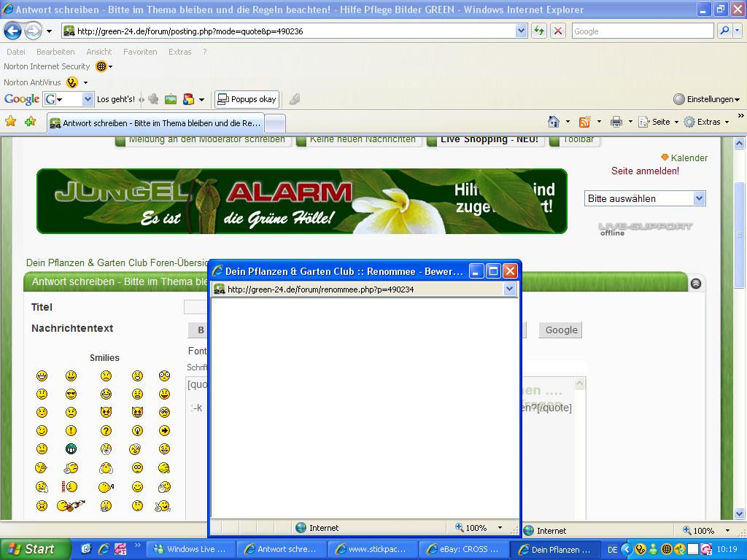Toggle the Popups okay blocker button

(247, 99)
